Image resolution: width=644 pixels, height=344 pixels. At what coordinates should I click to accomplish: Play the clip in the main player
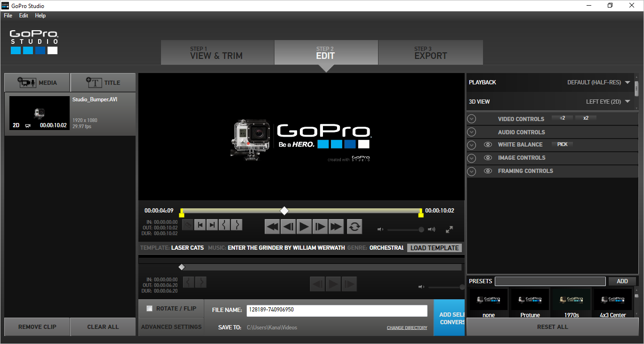304,227
